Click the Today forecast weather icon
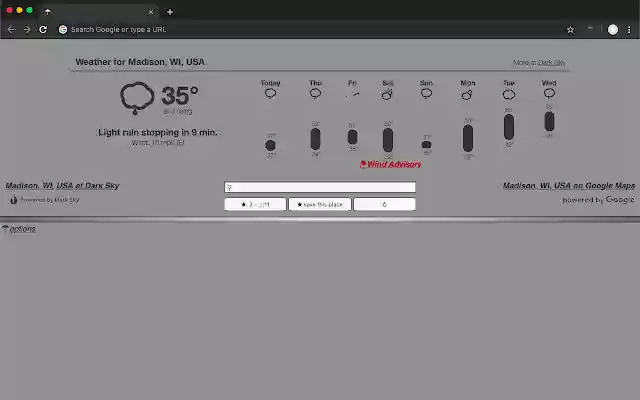 pyautogui.click(x=270, y=94)
